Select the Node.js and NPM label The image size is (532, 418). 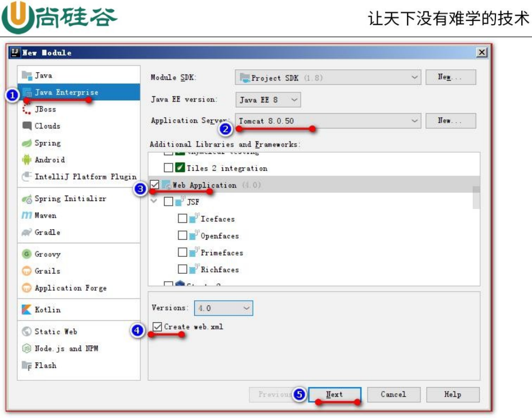(x=66, y=348)
